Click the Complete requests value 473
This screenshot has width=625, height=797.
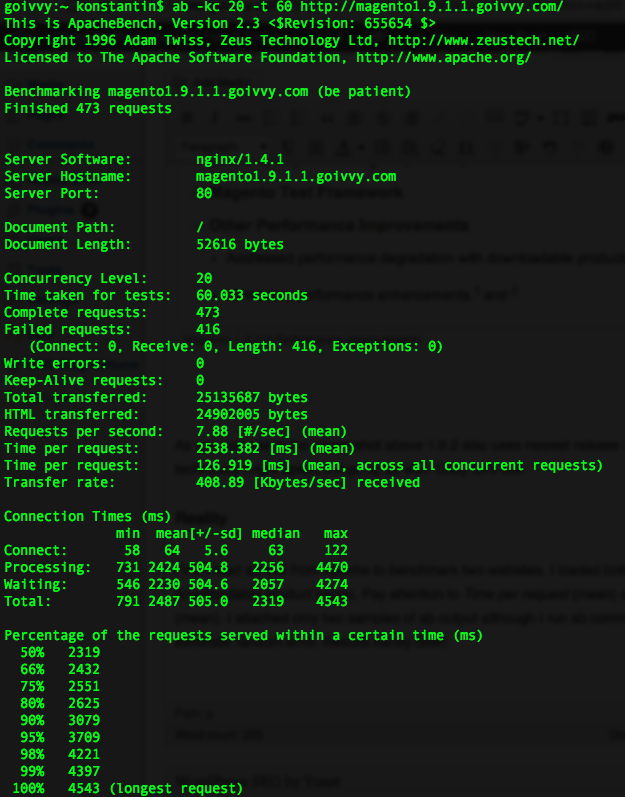(x=208, y=313)
